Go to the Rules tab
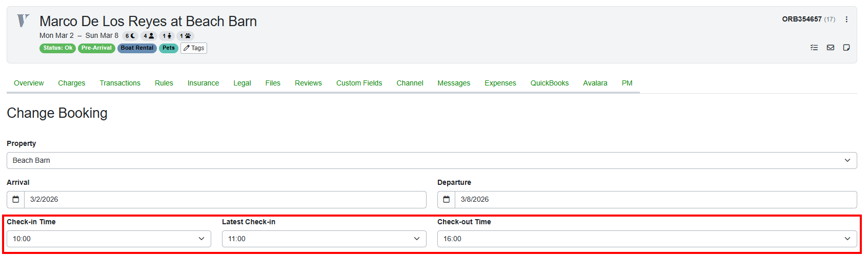The image size is (868, 256). 164,83
